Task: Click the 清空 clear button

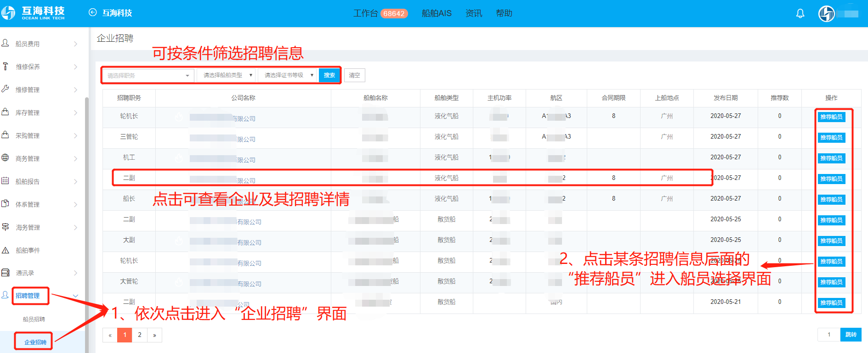Action: 354,75
